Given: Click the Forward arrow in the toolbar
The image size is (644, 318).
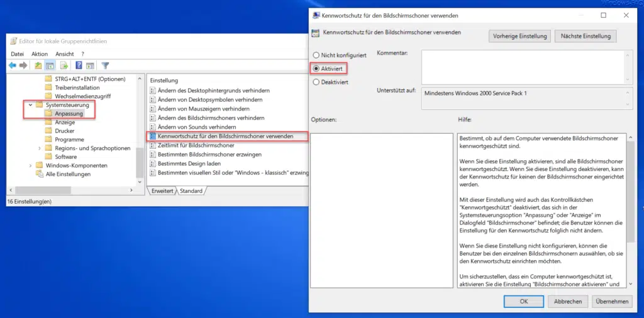Looking at the screenshot, I should click(x=23, y=65).
